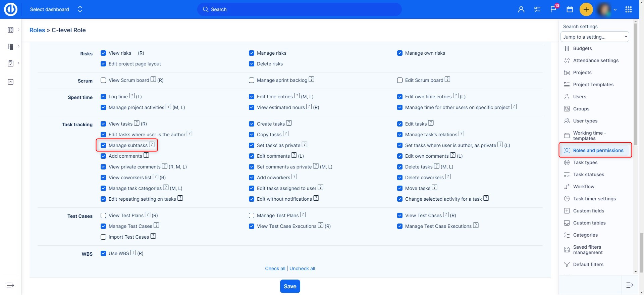644x295 pixels.
Task: Click the checklist icon in top bar
Action: pyautogui.click(x=537, y=9)
